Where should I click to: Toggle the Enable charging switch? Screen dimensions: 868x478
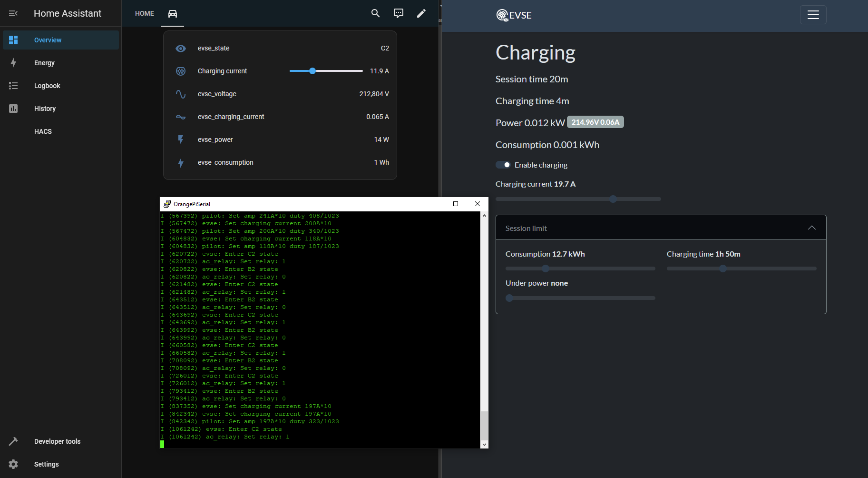(503, 165)
